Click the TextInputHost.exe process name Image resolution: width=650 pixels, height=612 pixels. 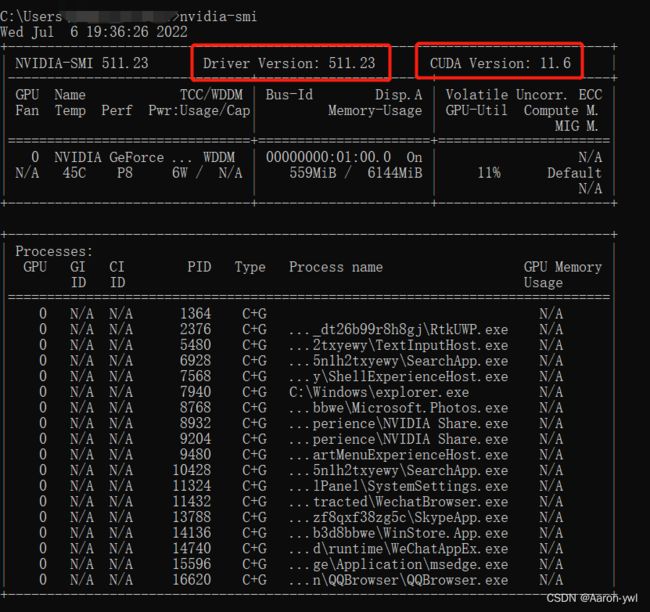tap(398, 345)
